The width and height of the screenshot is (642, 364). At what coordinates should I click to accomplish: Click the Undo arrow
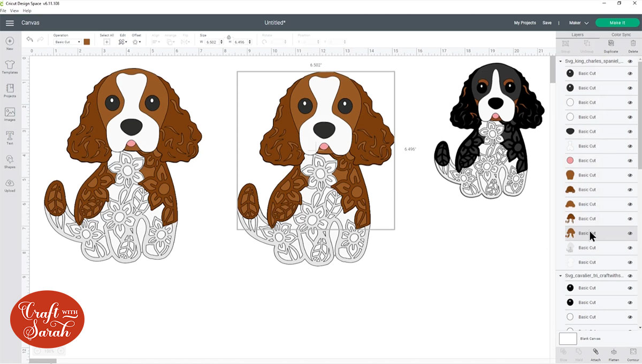pyautogui.click(x=29, y=40)
